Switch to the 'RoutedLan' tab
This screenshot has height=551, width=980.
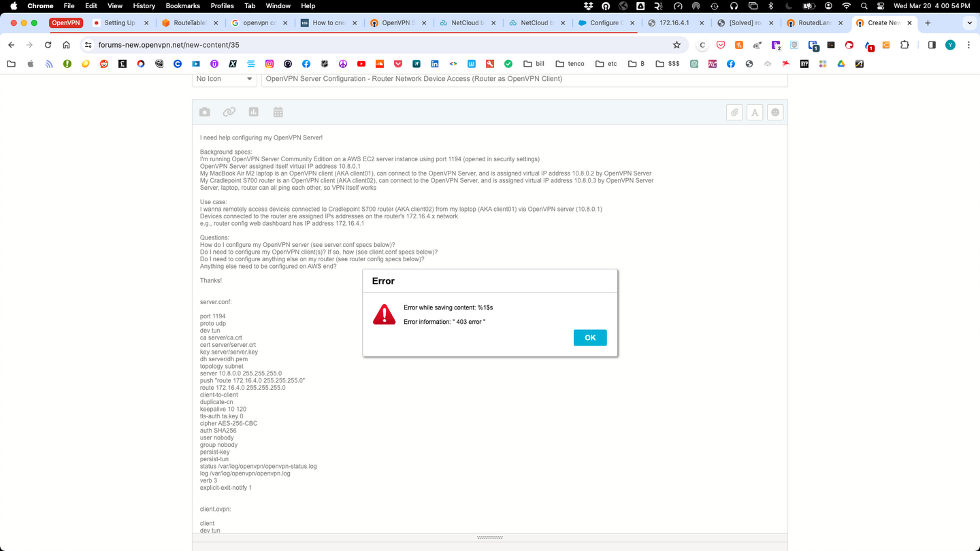point(814,22)
